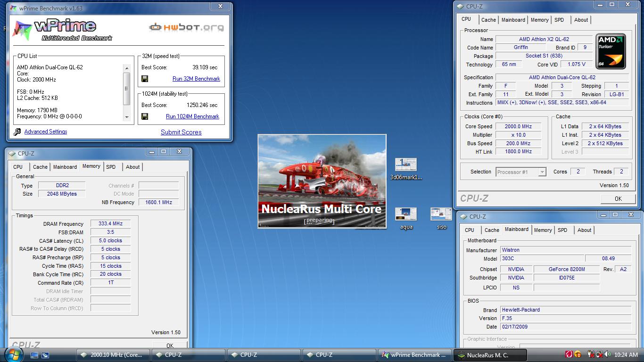Image resolution: width=644 pixels, height=362 pixels.
Task: Click the network connection tray icon
Action: [599, 354]
